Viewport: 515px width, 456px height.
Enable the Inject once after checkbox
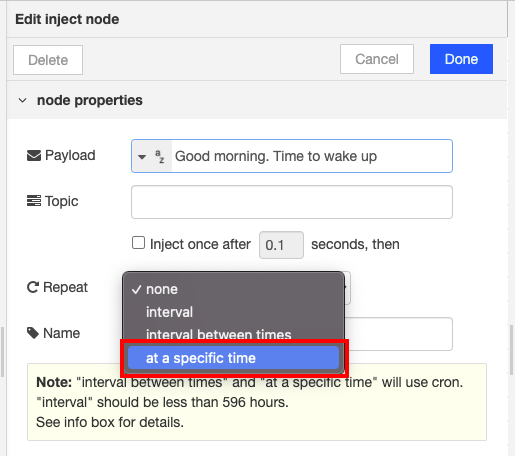(x=138, y=243)
